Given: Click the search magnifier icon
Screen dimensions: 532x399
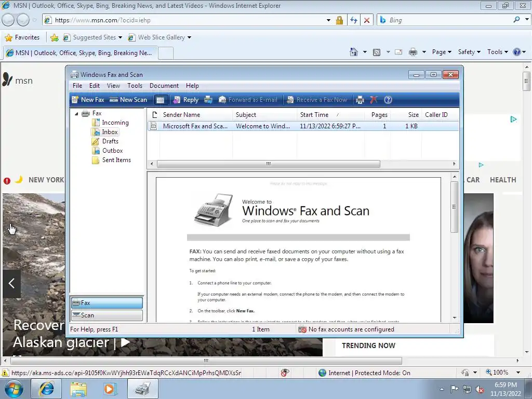Looking at the screenshot, I should 517,20.
